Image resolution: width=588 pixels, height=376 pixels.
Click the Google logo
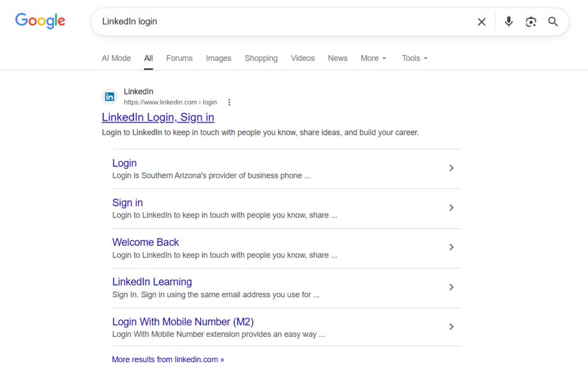point(40,21)
